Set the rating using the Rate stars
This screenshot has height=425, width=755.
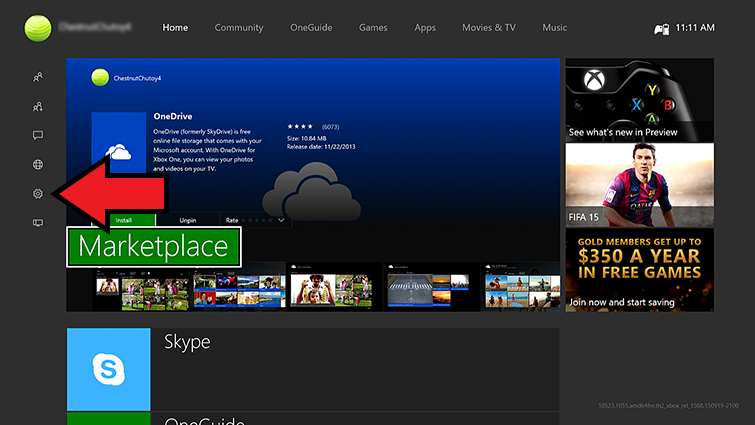coord(258,219)
